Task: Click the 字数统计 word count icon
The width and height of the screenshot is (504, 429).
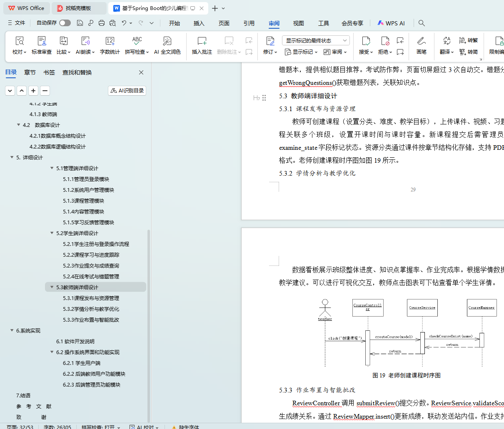Action: point(110,41)
